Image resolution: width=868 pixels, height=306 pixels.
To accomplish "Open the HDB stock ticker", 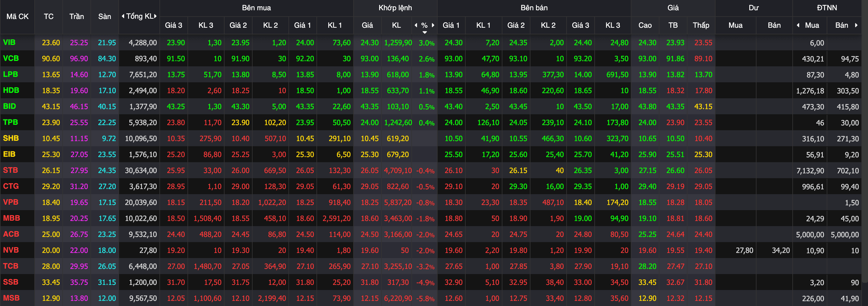I will [11, 90].
